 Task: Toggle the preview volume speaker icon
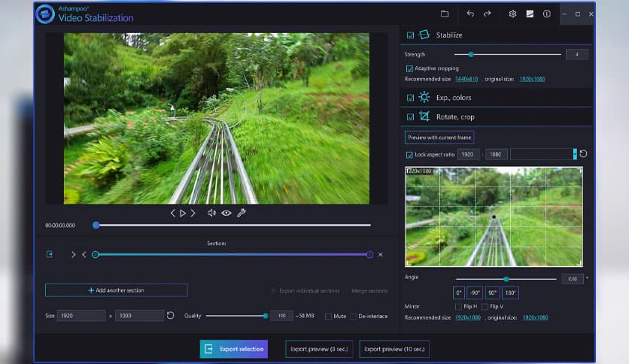click(211, 213)
